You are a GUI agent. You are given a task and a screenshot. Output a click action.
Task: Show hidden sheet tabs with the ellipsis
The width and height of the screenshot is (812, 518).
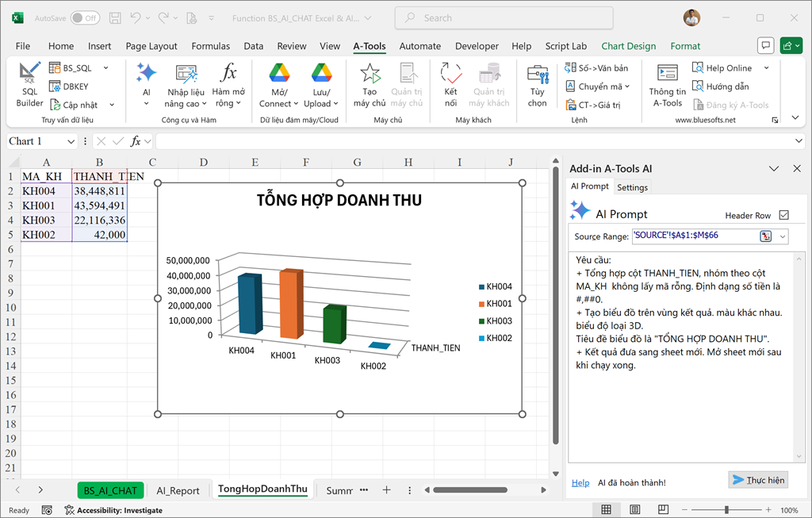coord(364,489)
